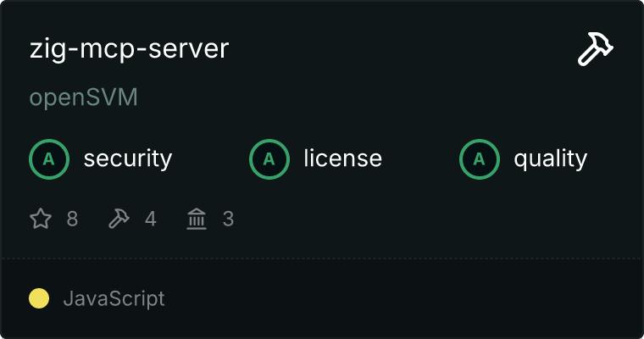Click the yellow JavaScript language dot
Screen dimensions: 644x339
point(39,298)
